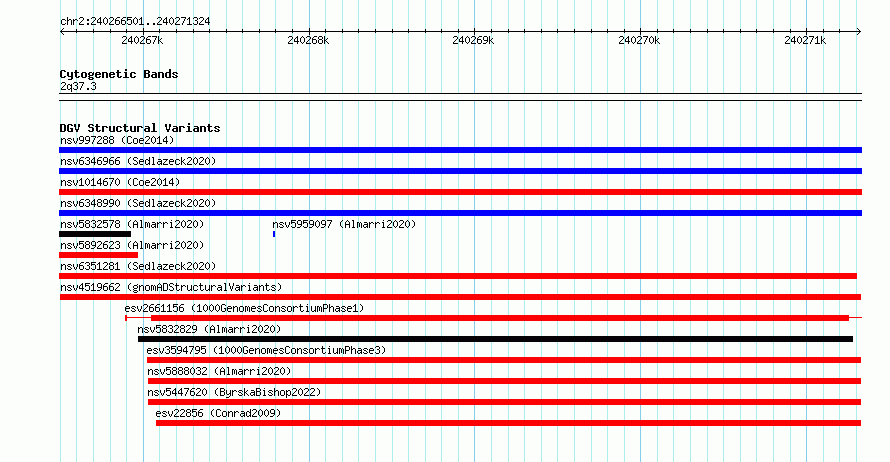Open the nsv6346966 (Sedlazeck2020) label
The width and height of the screenshot is (890, 462).
[138, 161]
